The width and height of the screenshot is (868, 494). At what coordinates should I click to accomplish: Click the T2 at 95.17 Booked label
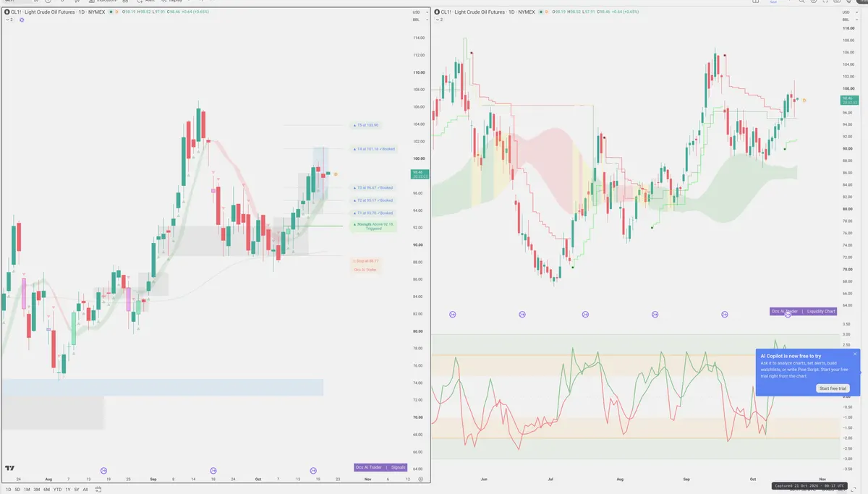pos(373,200)
